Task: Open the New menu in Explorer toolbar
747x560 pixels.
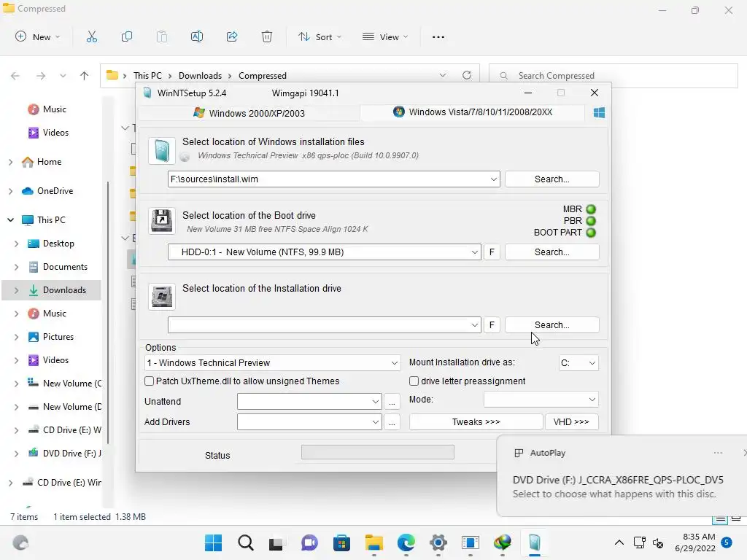Action: point(38,36)
